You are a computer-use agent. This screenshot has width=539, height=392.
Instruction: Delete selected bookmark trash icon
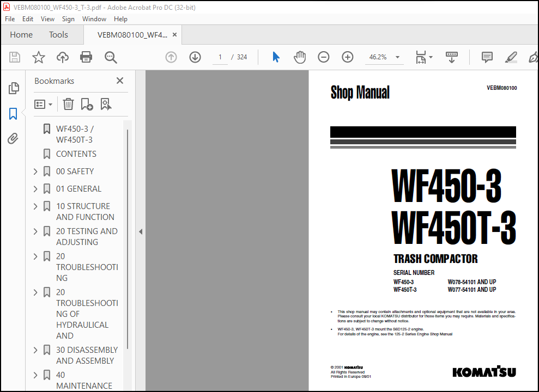[68, 104]
